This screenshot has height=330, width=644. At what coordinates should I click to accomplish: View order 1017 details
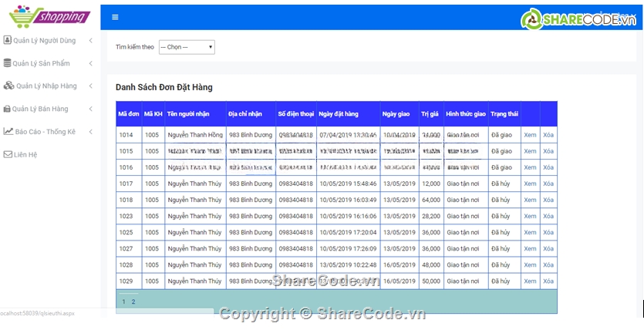pyautogui.click(x=530, y=184)
